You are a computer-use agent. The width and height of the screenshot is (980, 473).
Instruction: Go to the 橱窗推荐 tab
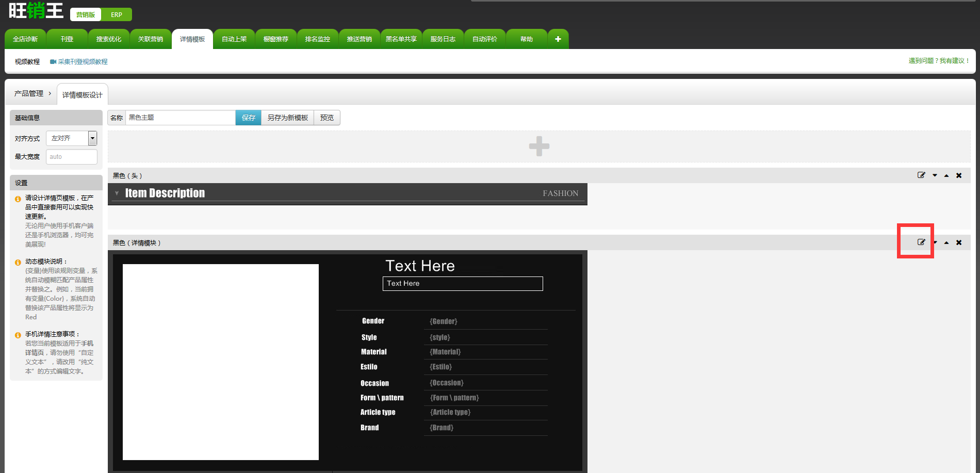276,39
